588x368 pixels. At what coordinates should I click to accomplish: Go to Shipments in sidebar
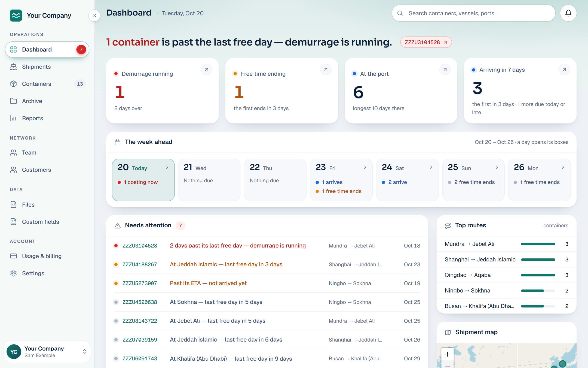47,67
